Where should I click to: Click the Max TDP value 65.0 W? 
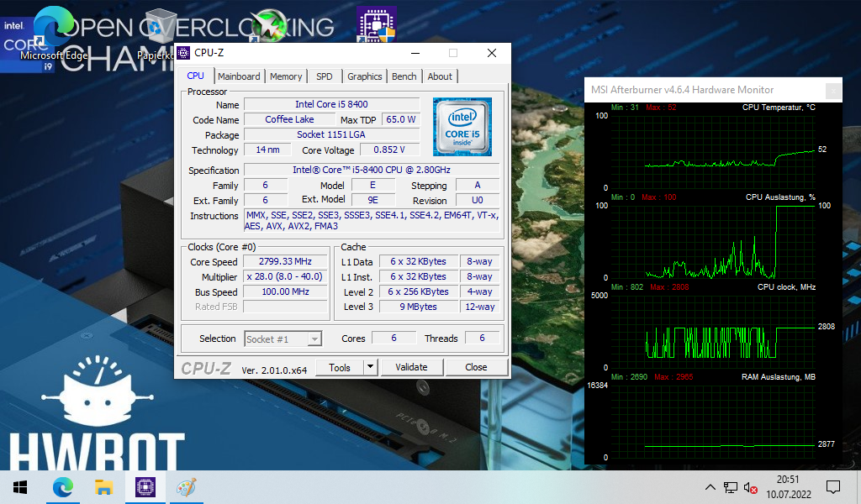click(401, 119)
